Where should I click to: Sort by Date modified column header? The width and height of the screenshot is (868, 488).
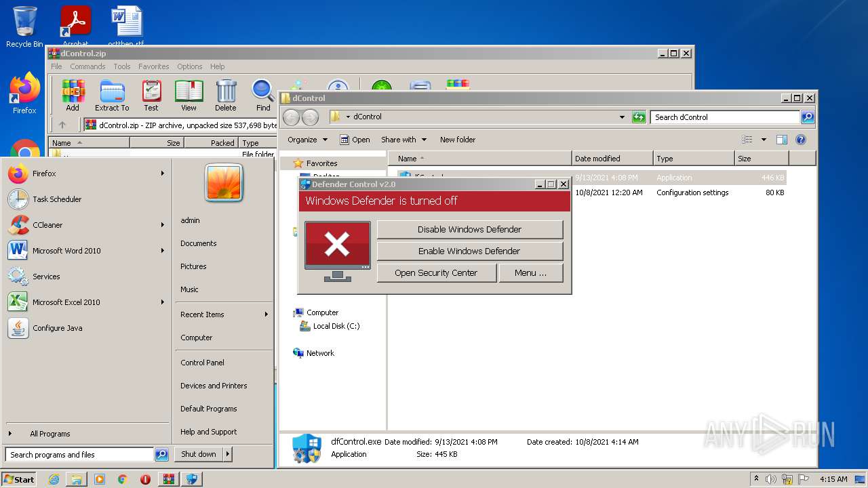tap(612, 159)
